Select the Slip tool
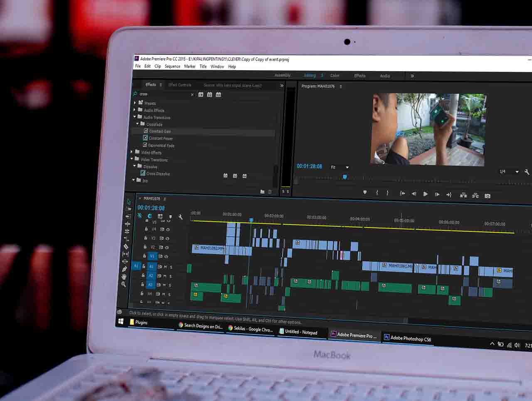 pos(126,254)
